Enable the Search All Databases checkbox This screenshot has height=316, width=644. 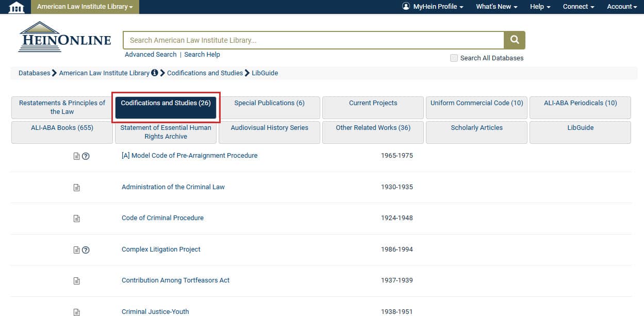click(x=454, y=58)
